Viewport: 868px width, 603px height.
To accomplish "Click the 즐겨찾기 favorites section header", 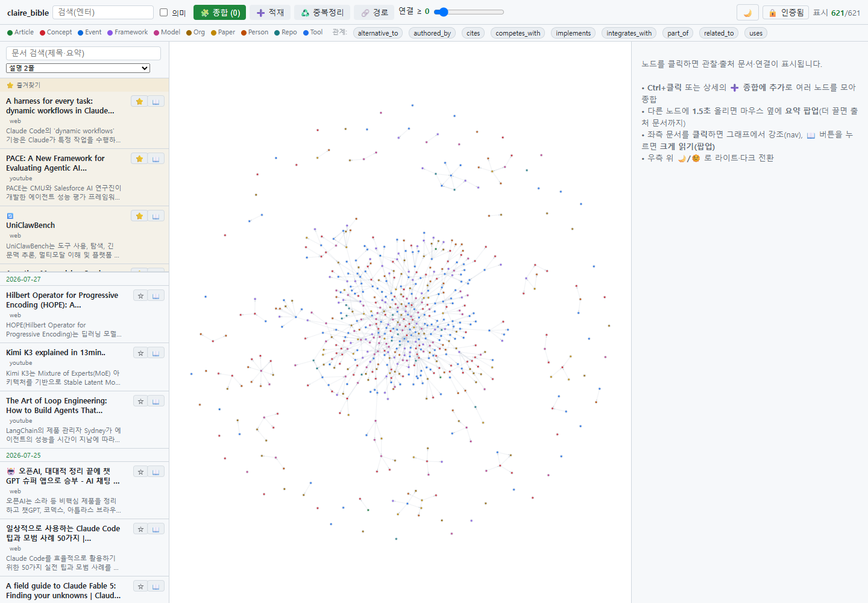I will pos(84,85).
